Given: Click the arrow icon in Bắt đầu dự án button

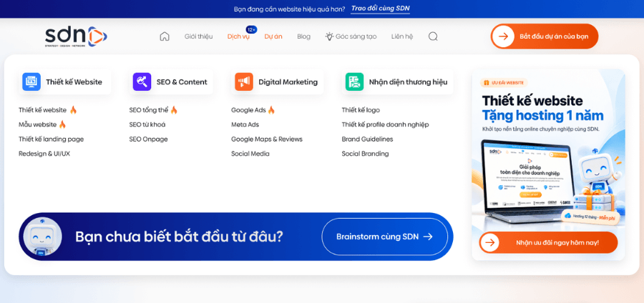Looking at the screenshot, I should pos(503,36).
